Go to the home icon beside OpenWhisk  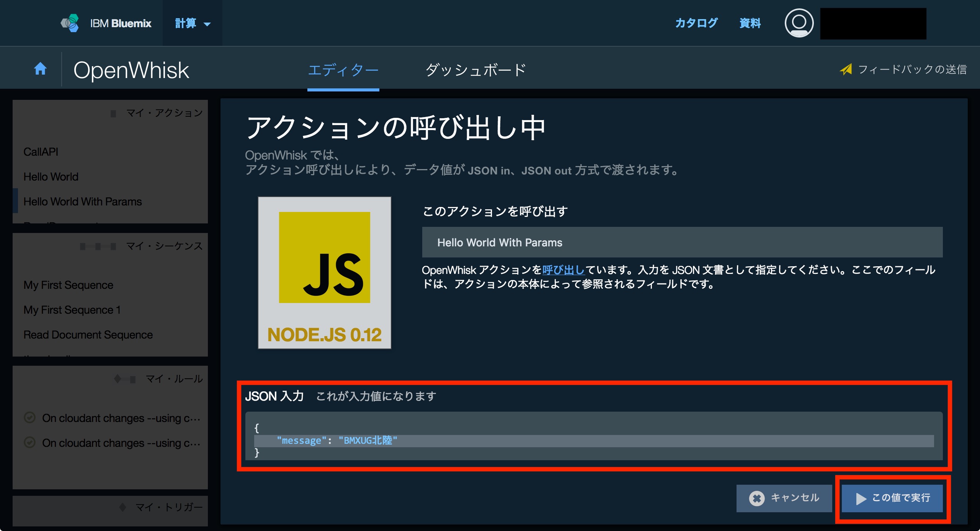point(40,69)
